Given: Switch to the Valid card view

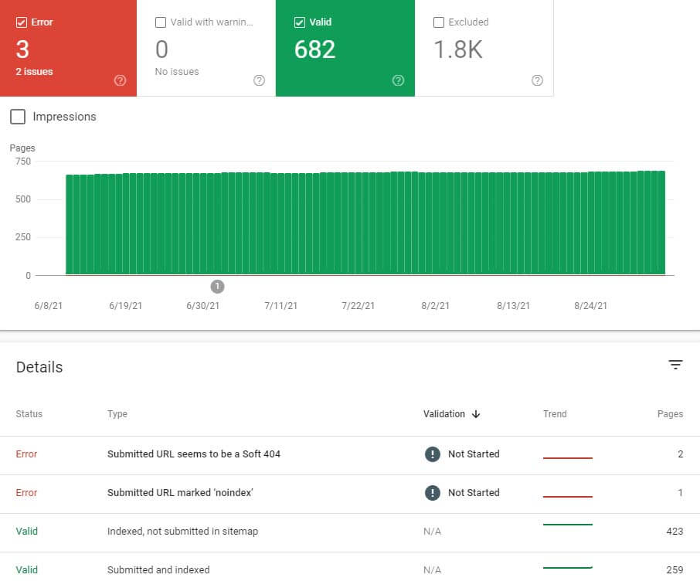Looking at the screenshot, I should coord(345,49).
